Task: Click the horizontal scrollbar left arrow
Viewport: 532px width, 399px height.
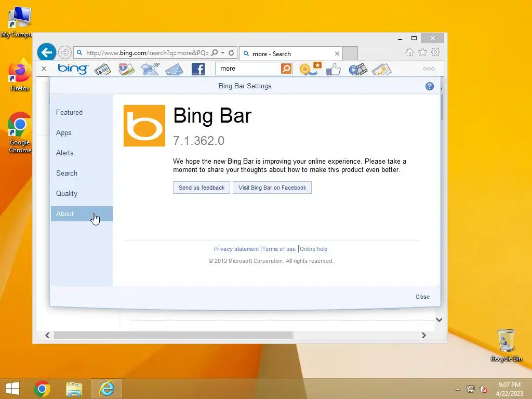Action: pyautogui.click(x=47, y=335)
